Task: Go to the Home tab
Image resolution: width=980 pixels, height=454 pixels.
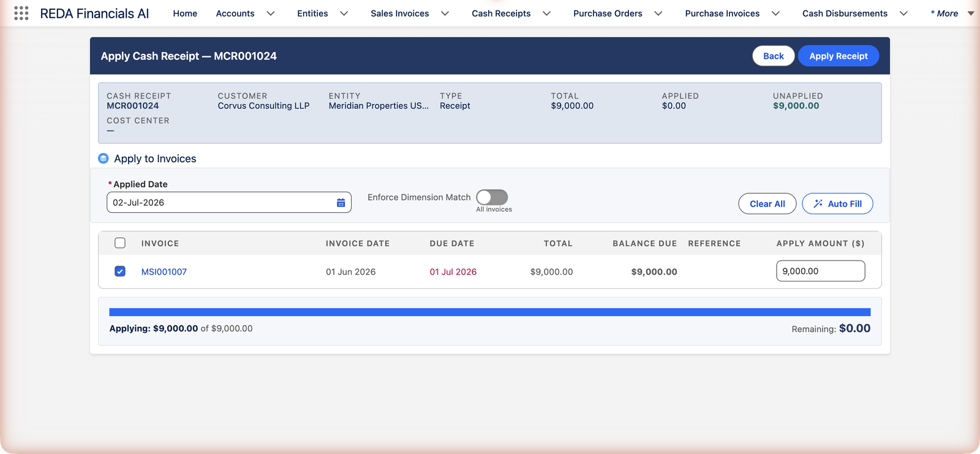Action: 185,13
